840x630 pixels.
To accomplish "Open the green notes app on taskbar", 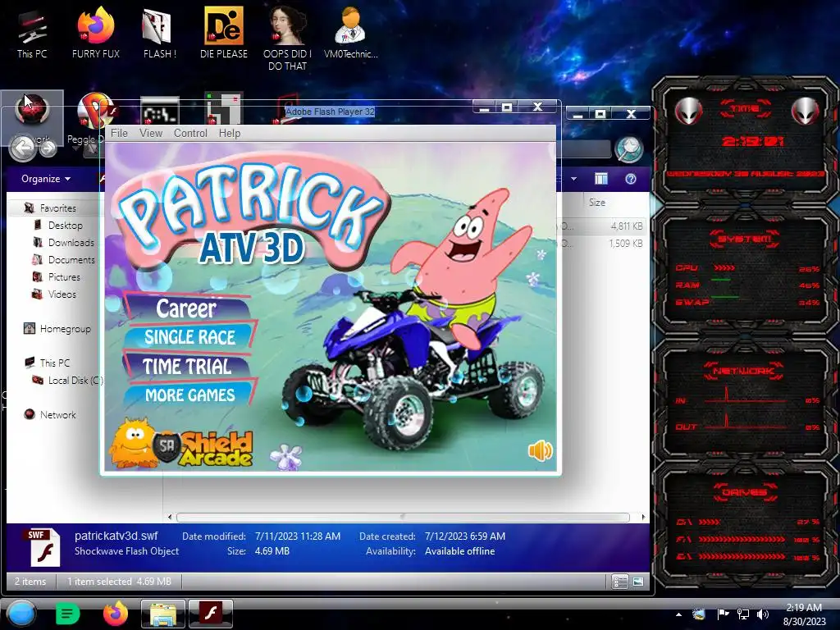I will pos(67,614).
